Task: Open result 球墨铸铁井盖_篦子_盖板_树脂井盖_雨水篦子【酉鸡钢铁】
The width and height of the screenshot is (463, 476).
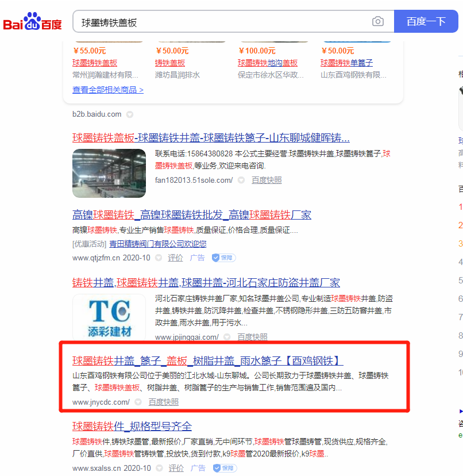Action: click(x=208, y=360)
